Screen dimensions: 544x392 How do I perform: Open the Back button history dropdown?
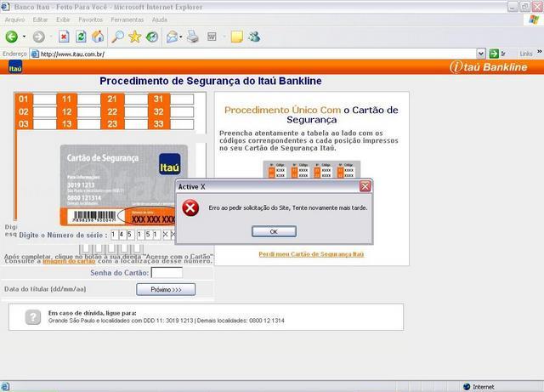pyautogui.click(x=24, y=37)
